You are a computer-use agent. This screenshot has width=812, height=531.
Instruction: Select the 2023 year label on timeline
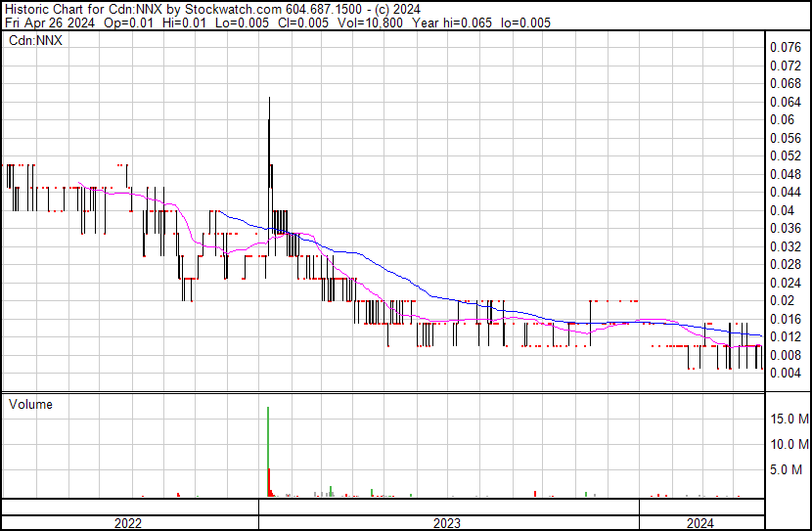click(447, 523)
